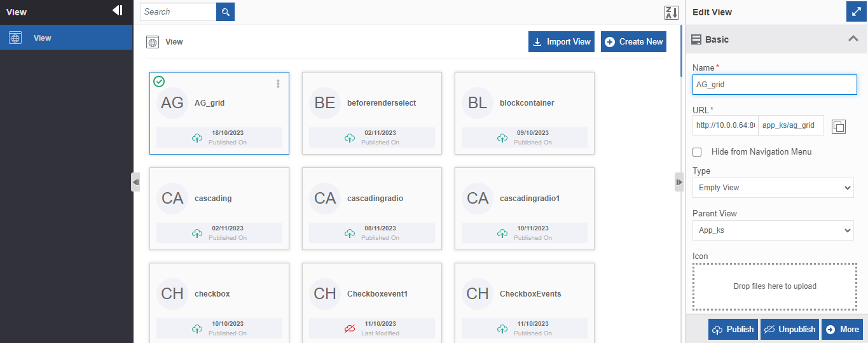Open the three-dot menu on AG_grid card

pos(278,83)
